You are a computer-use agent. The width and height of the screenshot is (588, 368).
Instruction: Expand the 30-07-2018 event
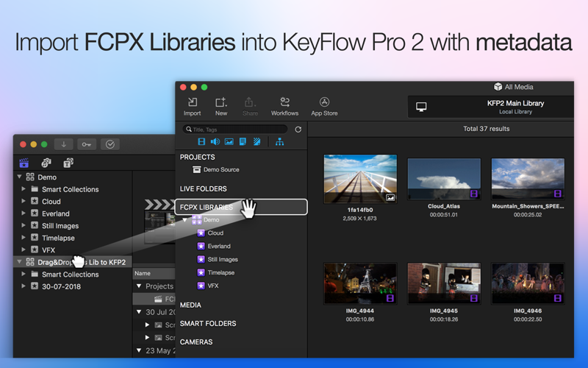(24, 286)
